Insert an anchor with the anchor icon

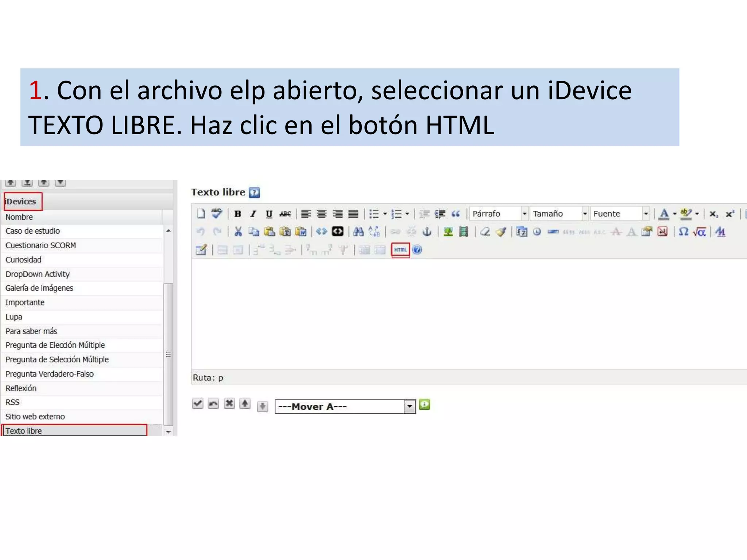pos(427,232)
